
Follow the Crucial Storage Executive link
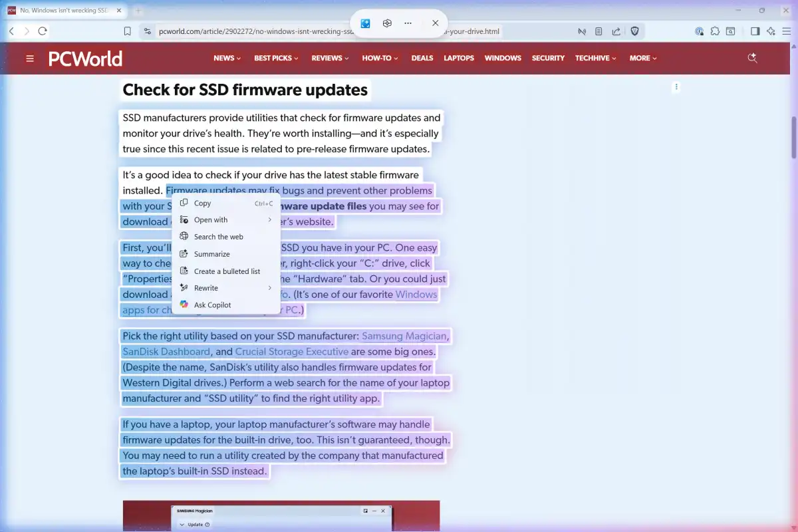pos(292,352)
